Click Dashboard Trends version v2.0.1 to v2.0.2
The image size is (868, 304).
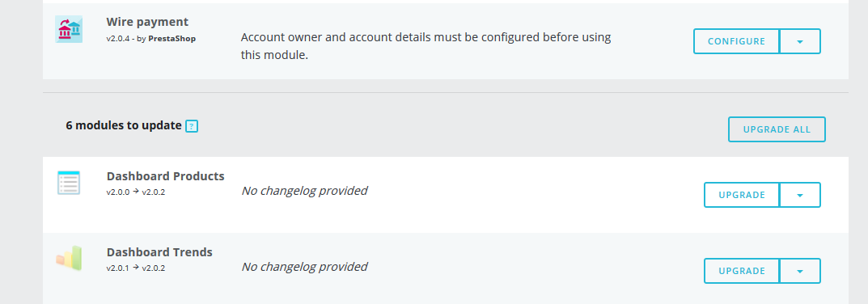(136, 268)
